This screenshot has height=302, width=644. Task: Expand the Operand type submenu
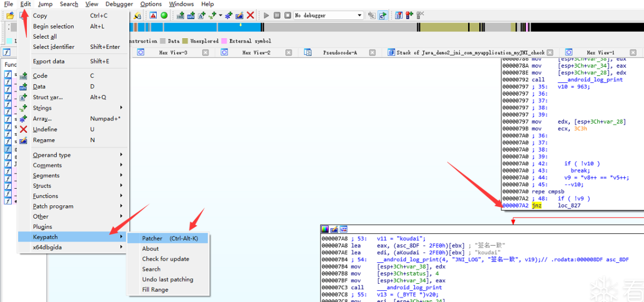click(73, 155)
